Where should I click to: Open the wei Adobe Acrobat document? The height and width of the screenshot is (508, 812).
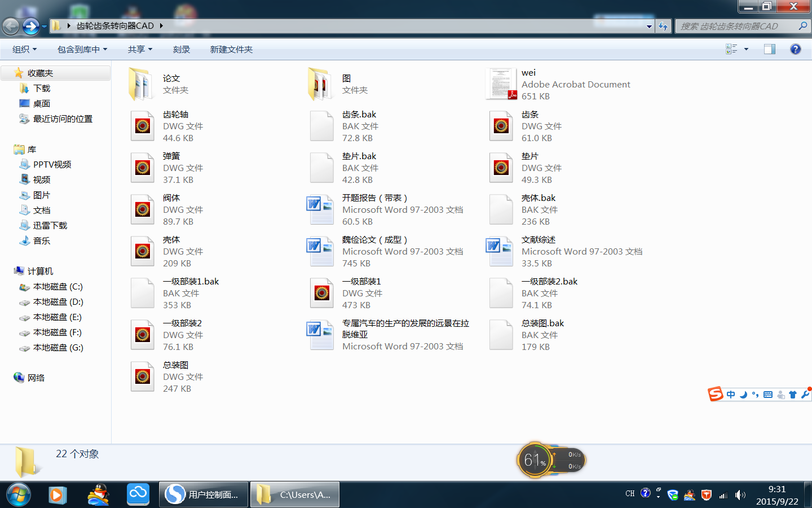tap(501, 84)
